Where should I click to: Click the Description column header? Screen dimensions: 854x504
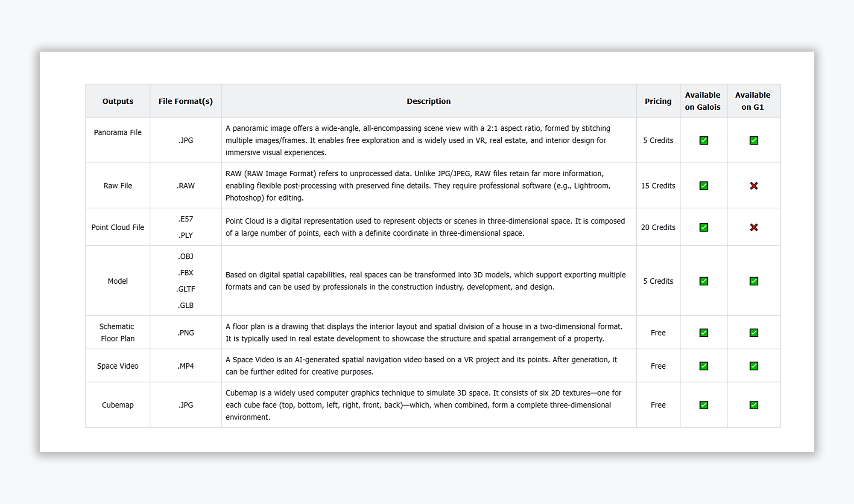[428, 101]
